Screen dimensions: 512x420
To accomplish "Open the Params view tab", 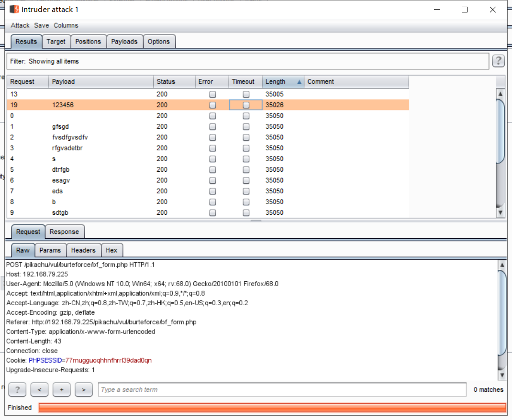I will pyautogui.click(x=50, y=250).
